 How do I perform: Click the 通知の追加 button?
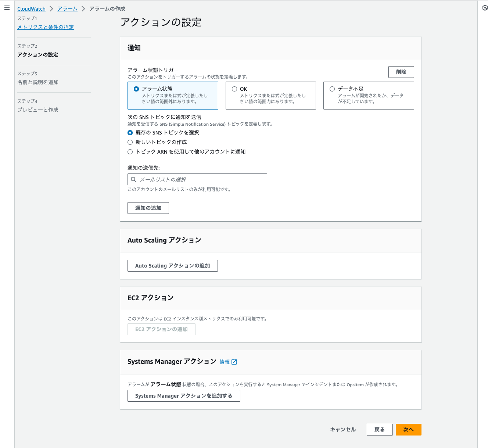[x=148, y=208]
